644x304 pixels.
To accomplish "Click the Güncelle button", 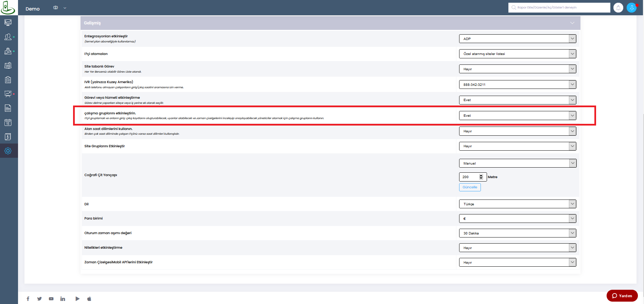I will 470,187.
